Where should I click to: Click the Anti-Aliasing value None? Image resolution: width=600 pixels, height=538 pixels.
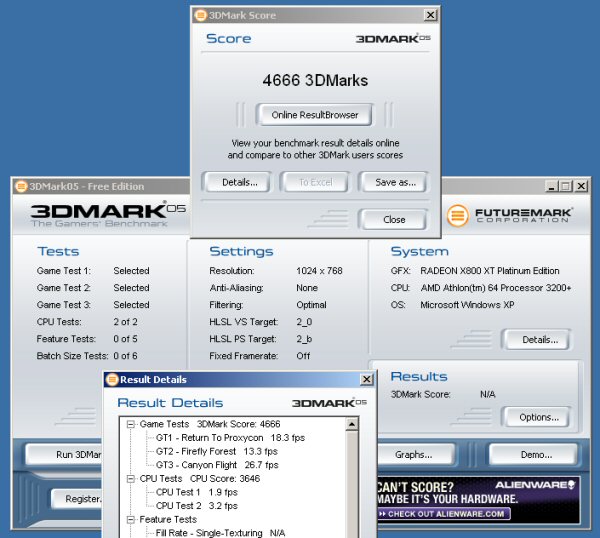[307, 288]
